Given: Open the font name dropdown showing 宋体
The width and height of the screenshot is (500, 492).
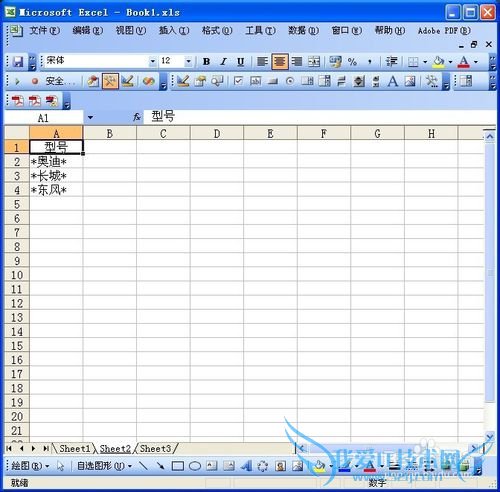Looking at the screenshot, I should coord(152,62).
